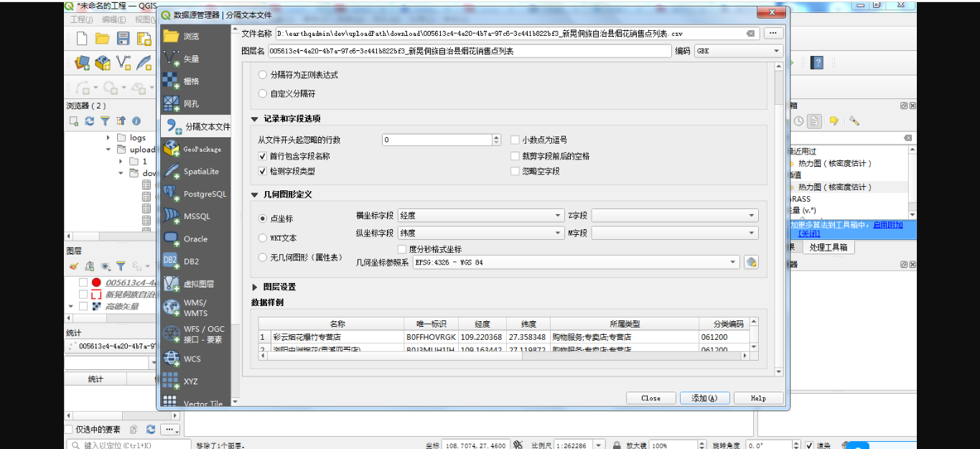This screenshot has width=980, height=449.
Task: Open the Z字段 dropdown
Action: coord(675,215)
